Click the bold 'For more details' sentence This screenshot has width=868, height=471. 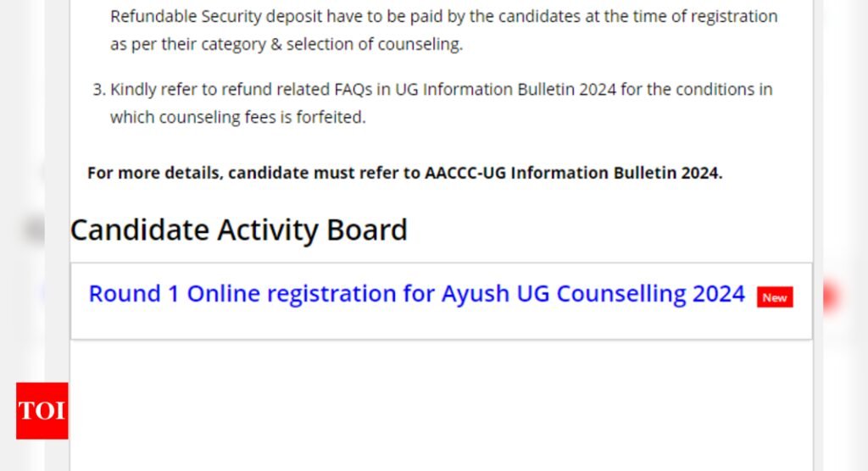click(404, 173)
